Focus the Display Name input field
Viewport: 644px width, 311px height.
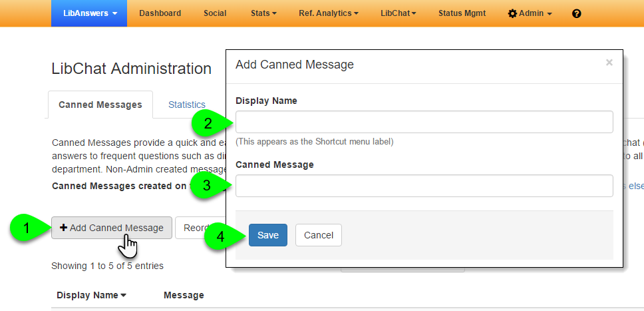click(424, 122)
